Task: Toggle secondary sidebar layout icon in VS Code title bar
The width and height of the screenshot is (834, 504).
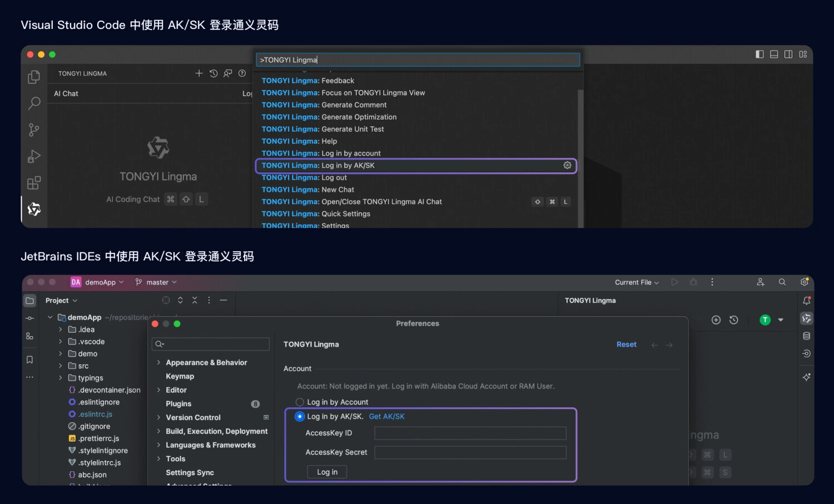Action: pos(788,54)
